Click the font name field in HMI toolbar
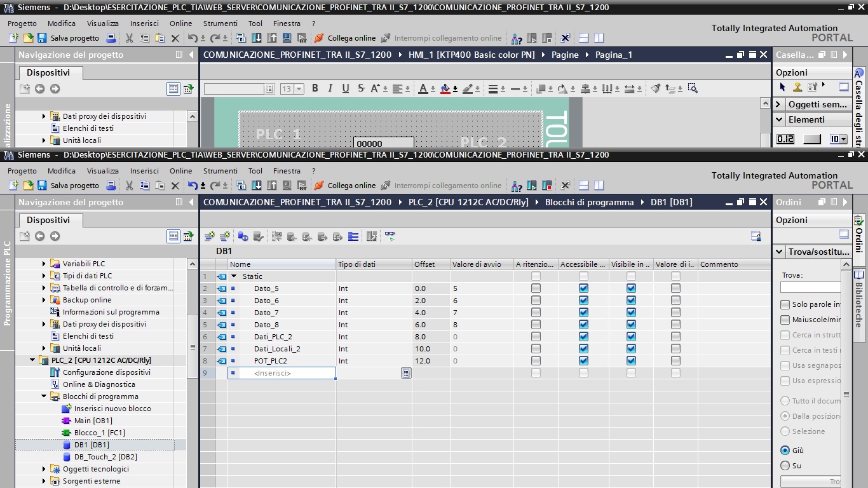This screenshot has height=488, width=868. point(234,89)
